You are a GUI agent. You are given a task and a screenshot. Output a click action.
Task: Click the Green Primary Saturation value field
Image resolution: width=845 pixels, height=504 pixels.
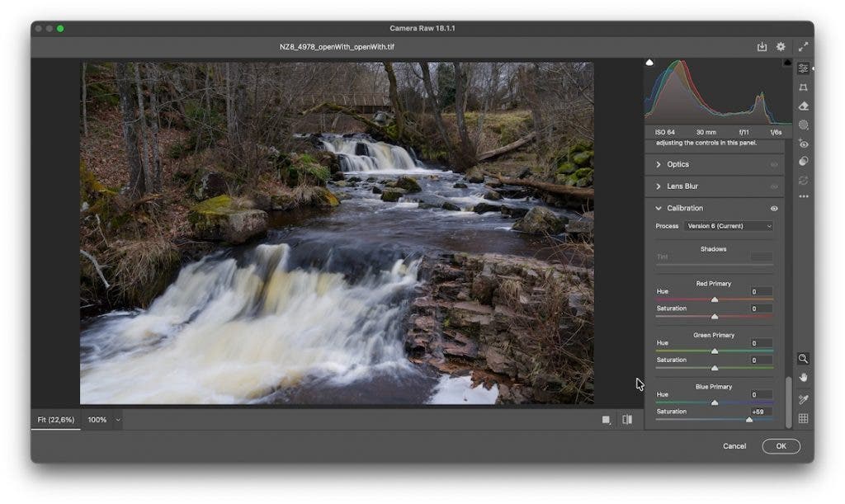pos(761,360)
